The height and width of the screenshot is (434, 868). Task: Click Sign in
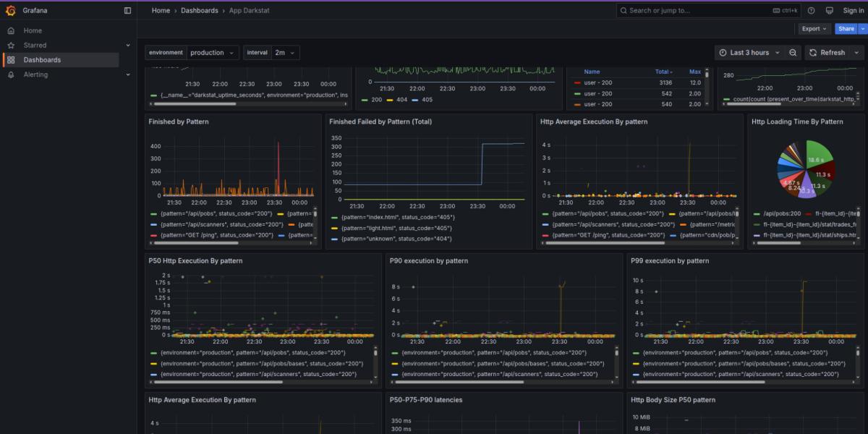[x=854, y=10]
